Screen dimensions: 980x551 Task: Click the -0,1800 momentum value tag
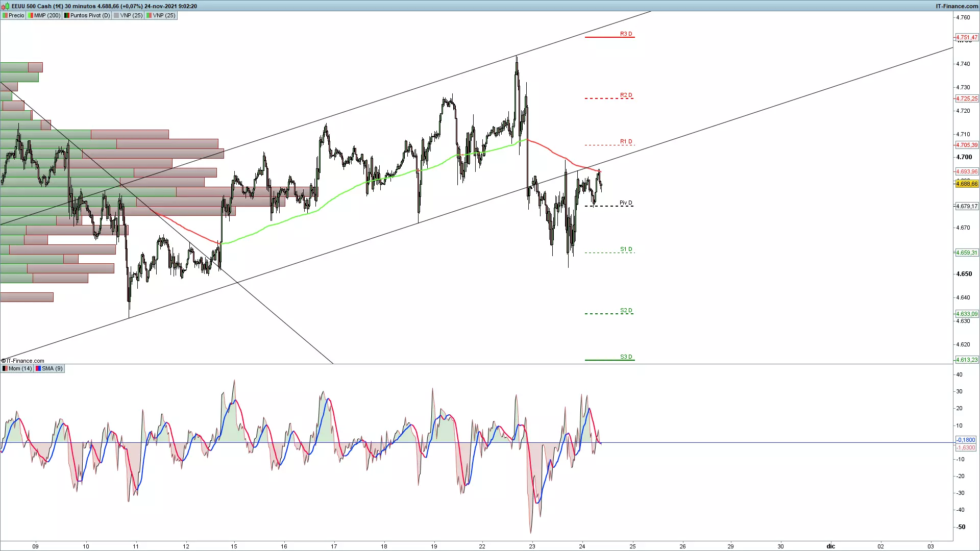point(965,440)
